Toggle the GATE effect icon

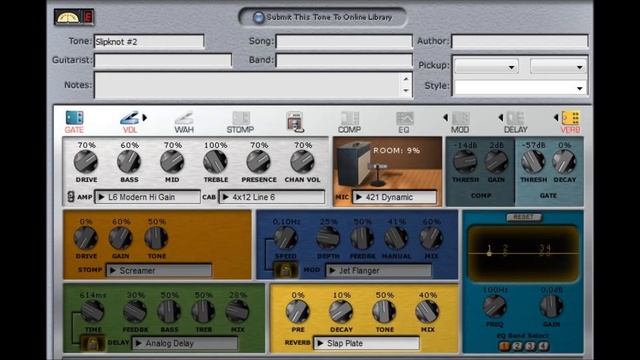[x=74, y=118]
